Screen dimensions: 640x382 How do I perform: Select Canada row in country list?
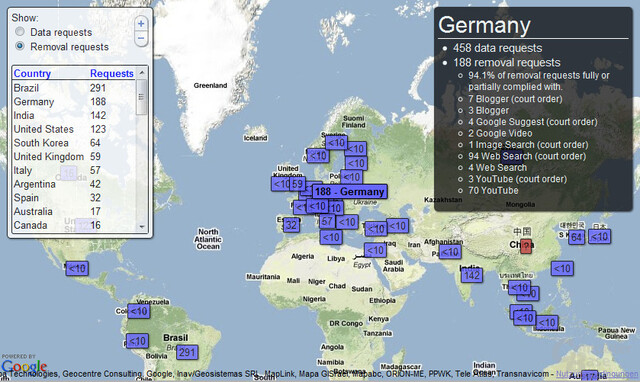tap(73, 225)
